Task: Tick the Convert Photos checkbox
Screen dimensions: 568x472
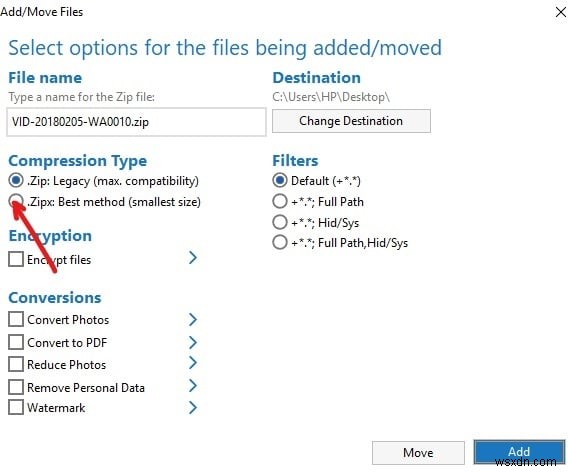Action: tap(16, 319)
